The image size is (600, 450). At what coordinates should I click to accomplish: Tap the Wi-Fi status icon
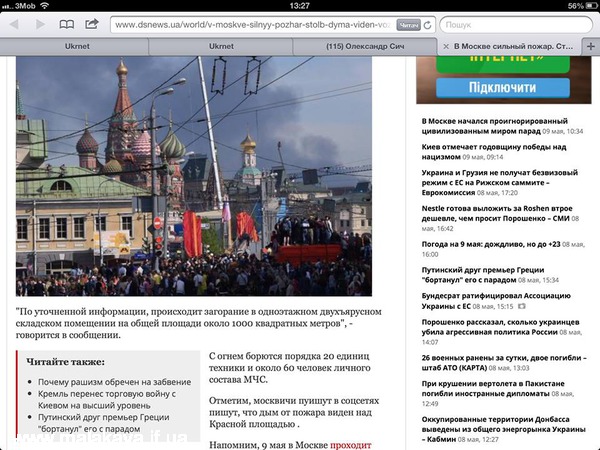[x=45, y=5]
